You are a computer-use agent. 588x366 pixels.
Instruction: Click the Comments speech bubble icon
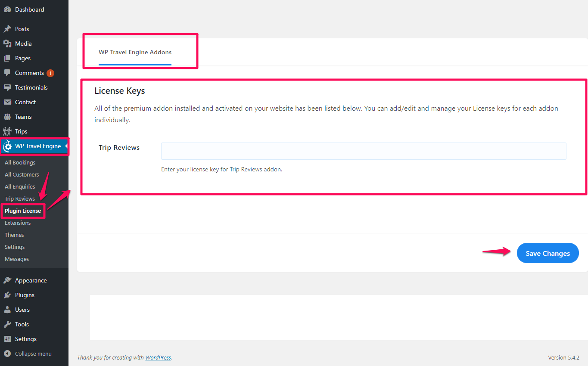(x=7, y=73)
